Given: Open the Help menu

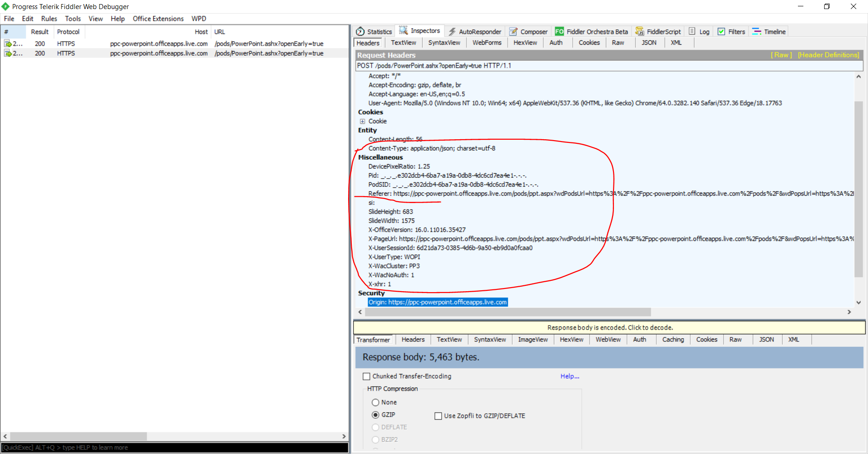Looking at the screenshot, I should click(118, 19).
